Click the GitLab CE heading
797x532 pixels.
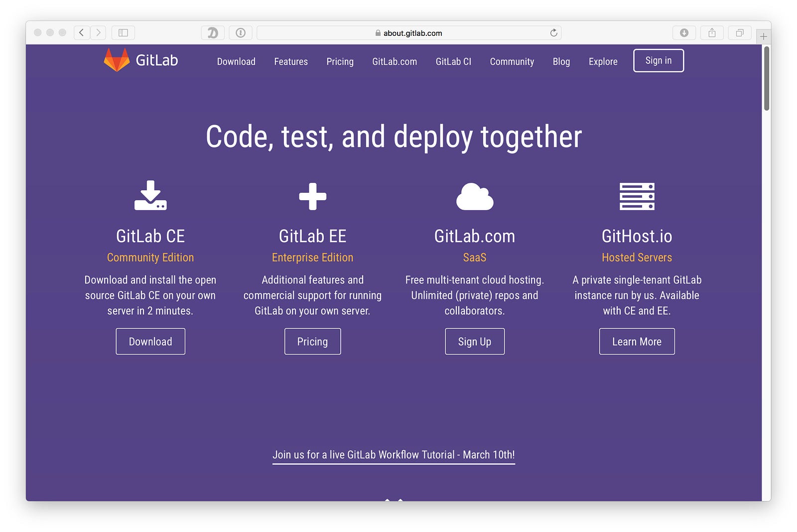coord(150,236)
